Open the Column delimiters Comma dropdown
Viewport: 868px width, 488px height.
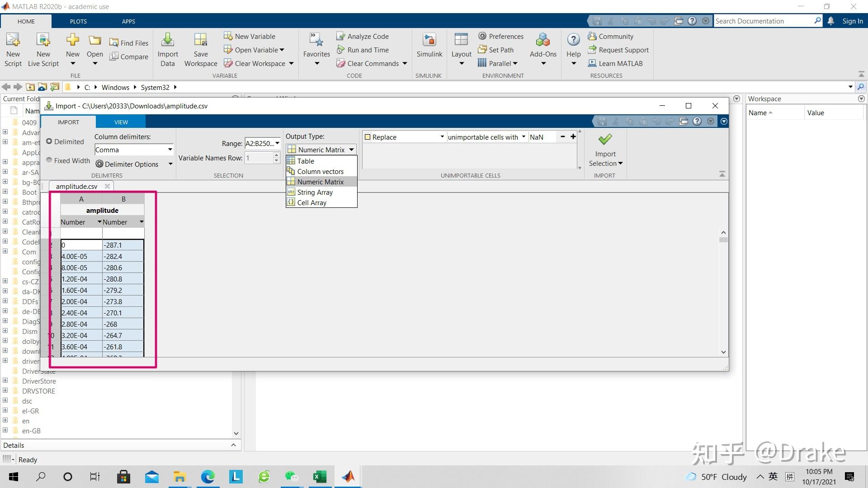pyautogui.click(x=170, y=150)
